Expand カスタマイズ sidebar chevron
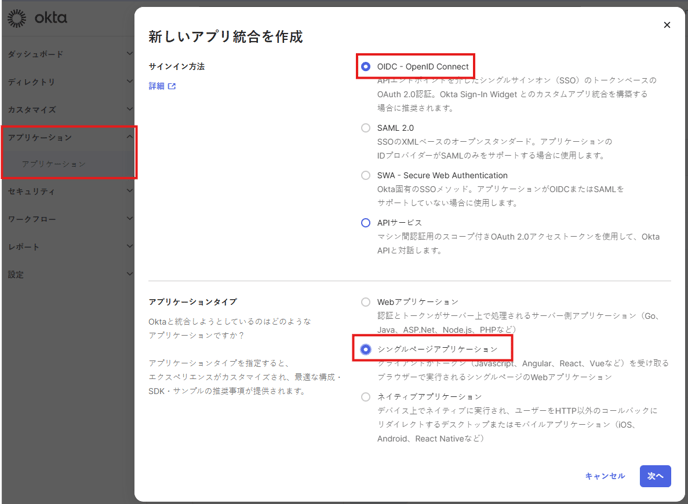Image resolution: width=688 pixels, height=504 pixels. [x=129, y=109]
